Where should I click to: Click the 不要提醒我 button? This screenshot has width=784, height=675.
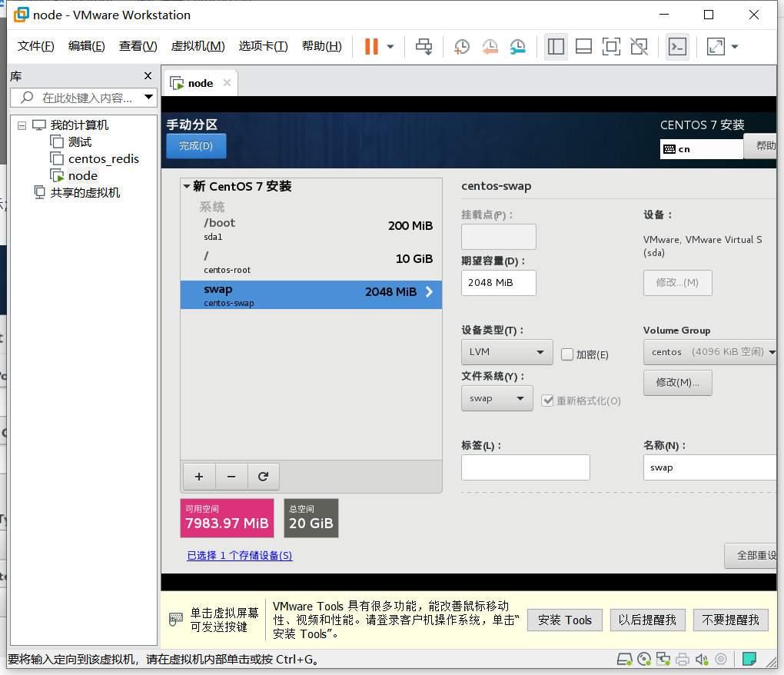pyautogui.click(x=730, y=620)
